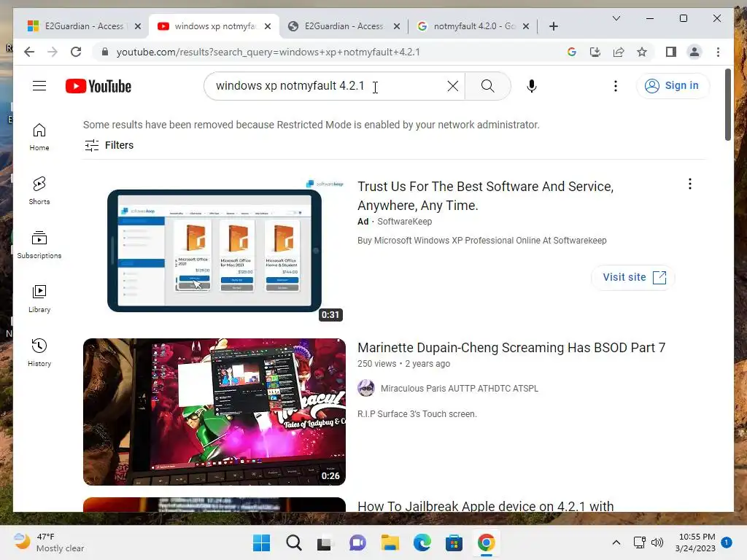The height and width of the screenshot is (560, 747).
Task: Open File Explorer on taskbar
Action: (390, 542)
